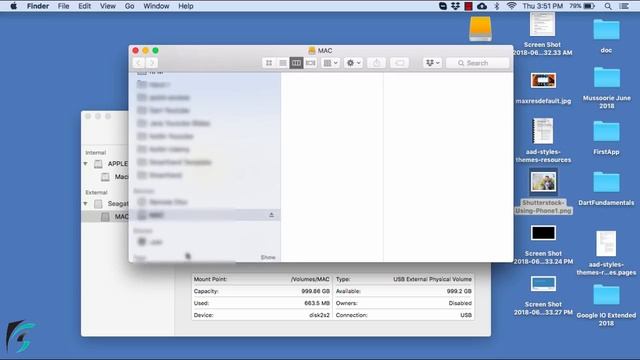Select highlighted MAC device in Finder sidebar
The width and height of the screenshot is (640, 360).
tap(204, 215)
